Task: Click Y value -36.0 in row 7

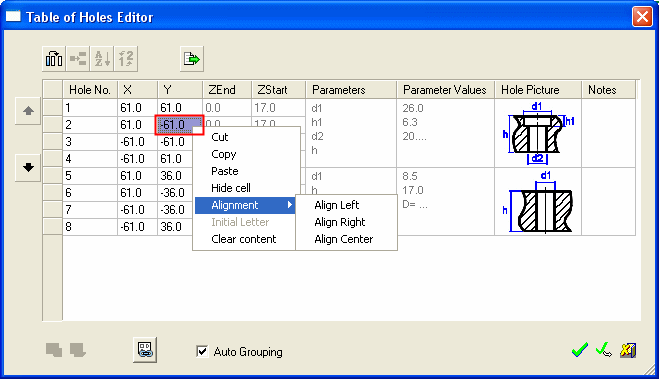Action: [176, 210]
